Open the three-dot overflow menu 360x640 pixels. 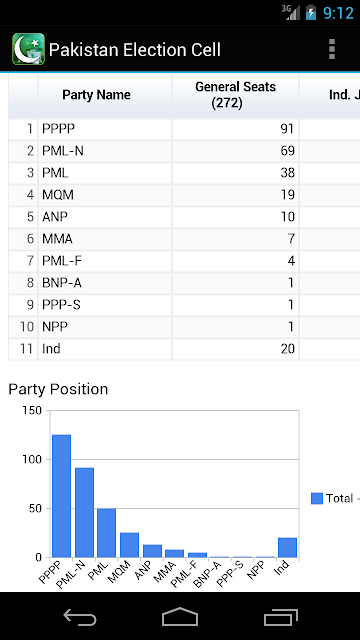point(331,49)
